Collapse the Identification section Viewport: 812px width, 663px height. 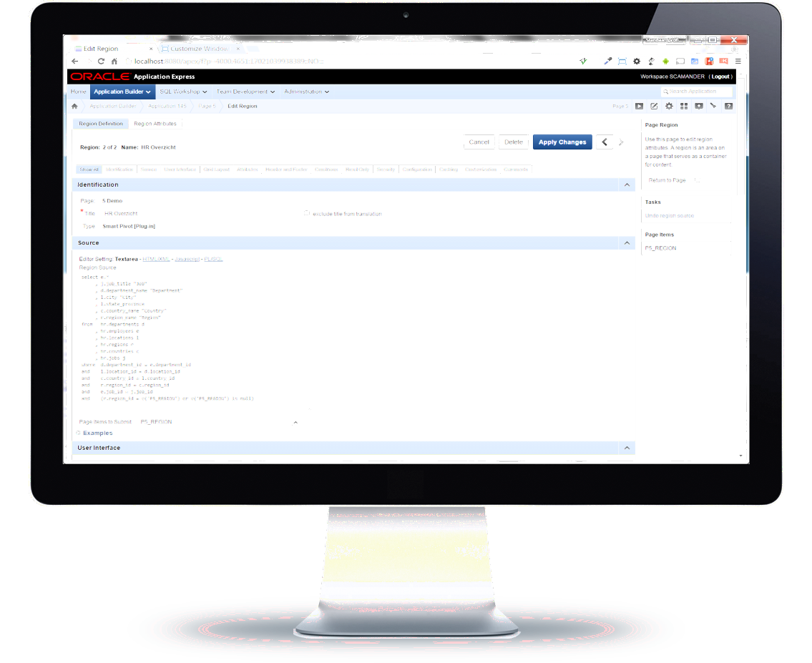[x=627, y=185]
